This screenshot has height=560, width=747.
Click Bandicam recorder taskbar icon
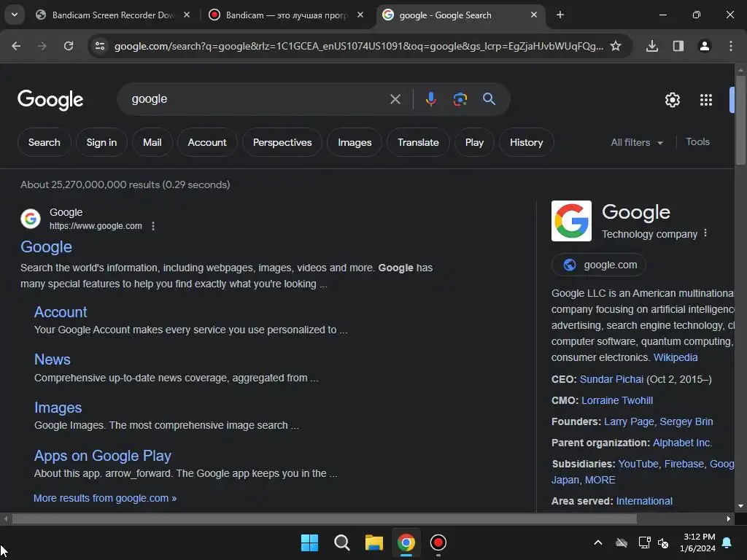click(x=438, y=542)
